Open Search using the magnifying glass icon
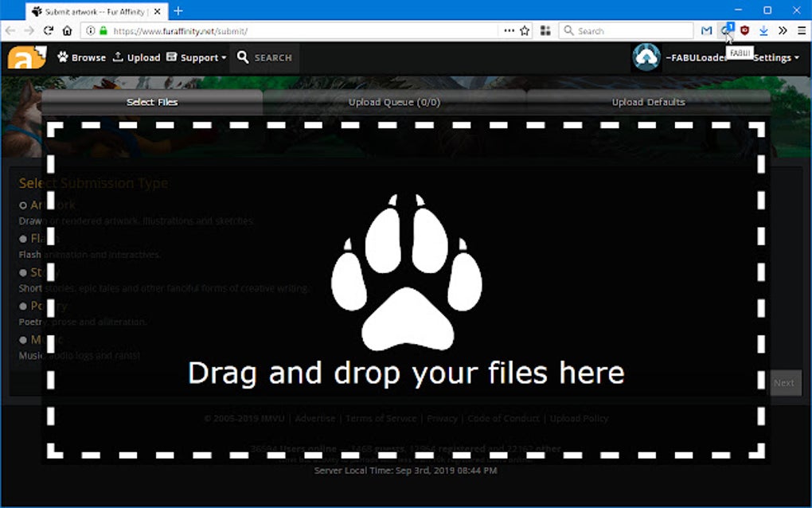812x508 pixels. pos(242,57)
